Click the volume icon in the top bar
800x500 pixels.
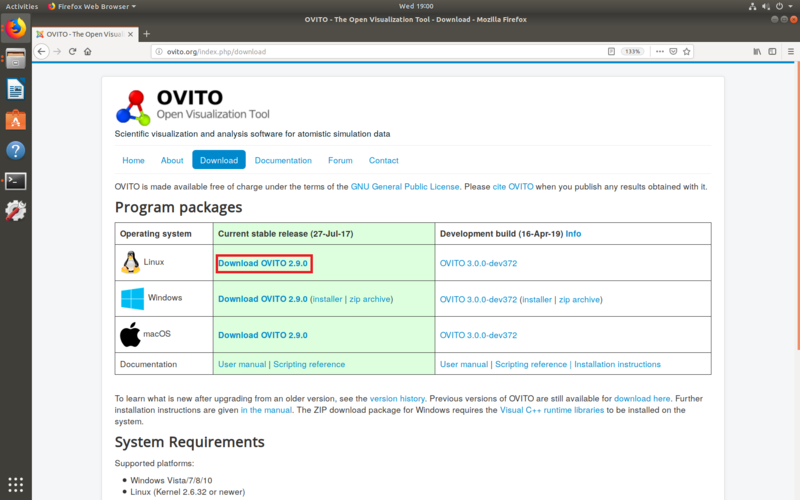tap(765, 7)
